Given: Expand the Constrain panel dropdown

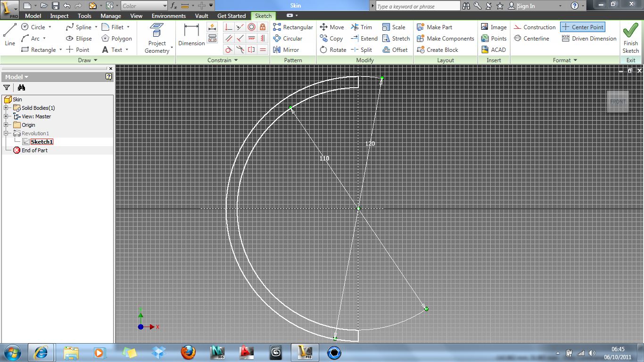Looking at the screenshot, I should [223, 60].
